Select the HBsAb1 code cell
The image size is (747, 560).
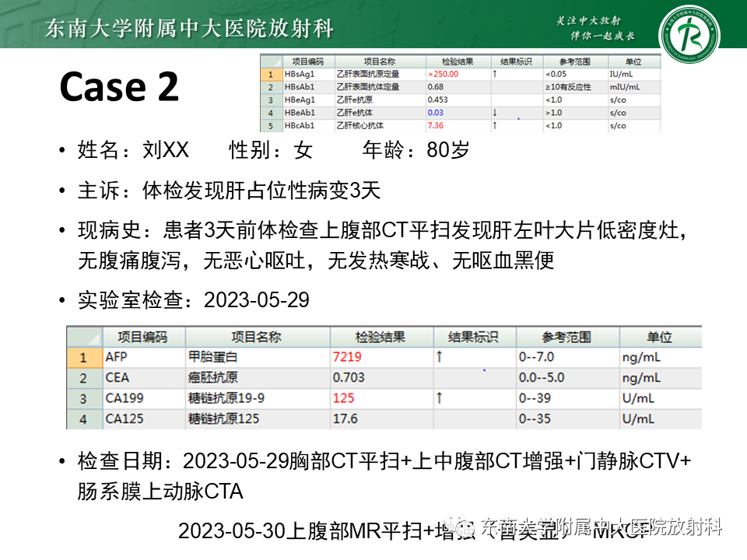tap(309, 87)
